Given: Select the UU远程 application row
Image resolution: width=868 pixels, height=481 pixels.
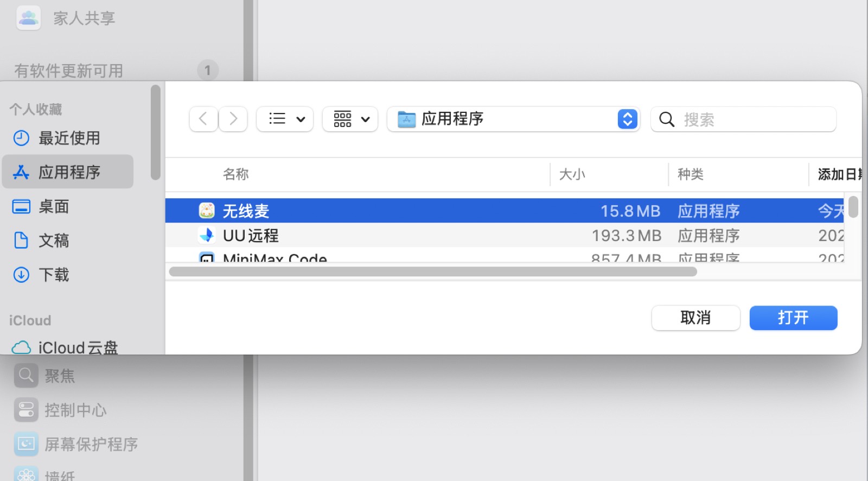Looking at the screenshot, I should (505, 235).
